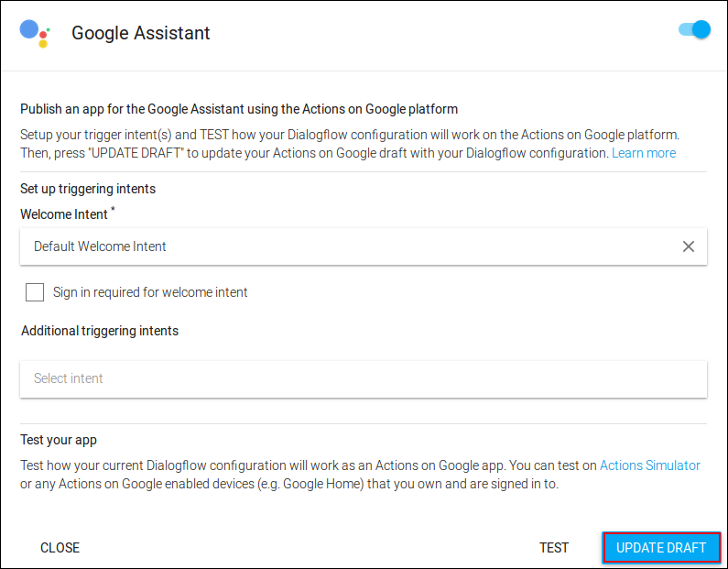This screenshot has width=728, height=569.
Task: Click the TEST button
Action: [x=554, y=548]
